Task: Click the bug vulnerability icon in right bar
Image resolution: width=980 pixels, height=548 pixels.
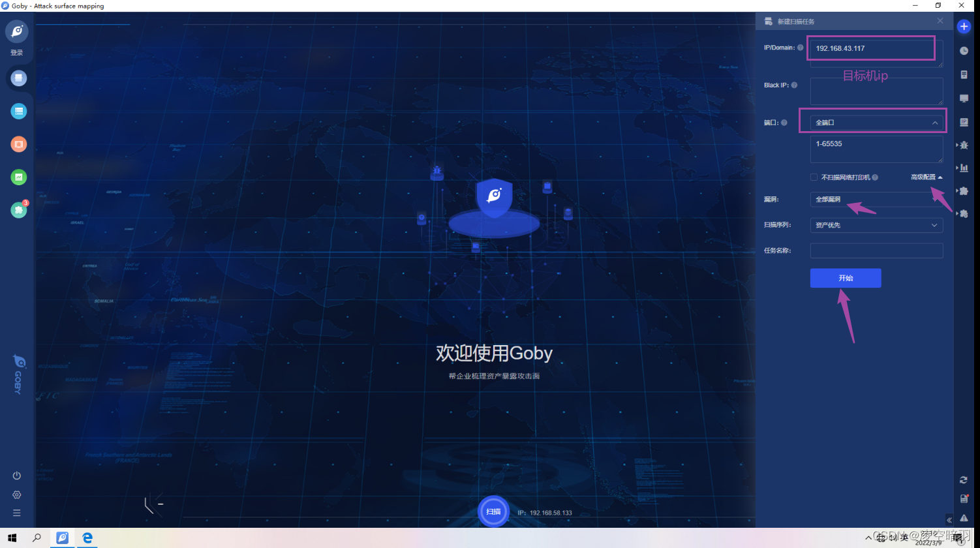Action: tap(964, 145)
